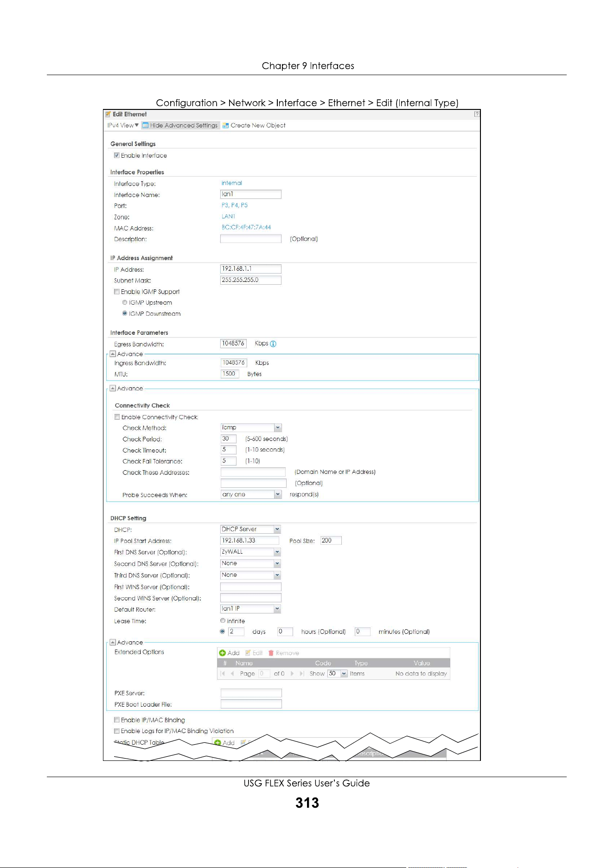Screen dimensions: 614x868
Task: Click the Check Timeout field
Action: click(229, 450)
